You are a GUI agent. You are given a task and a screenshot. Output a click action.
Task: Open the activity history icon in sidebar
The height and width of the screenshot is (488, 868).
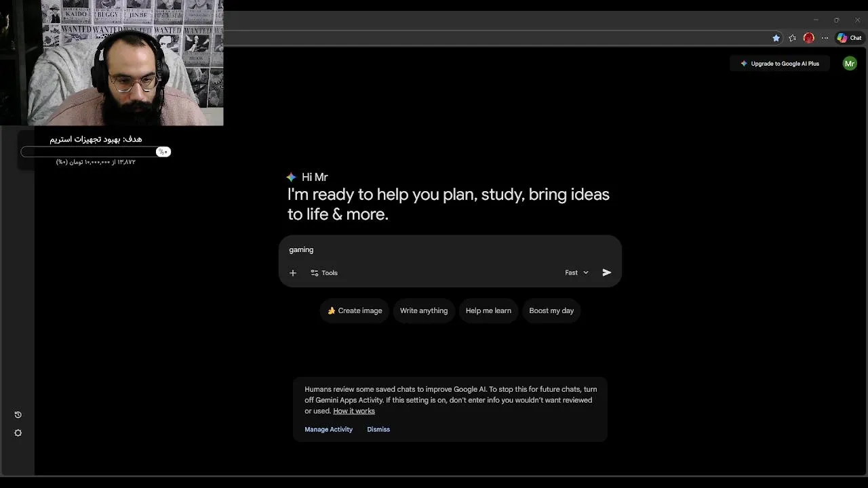coord(18,415)
